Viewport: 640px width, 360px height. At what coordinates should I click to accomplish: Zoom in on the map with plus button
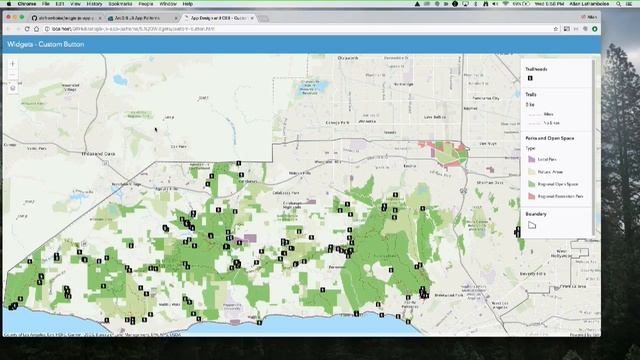tap(13, 64)
